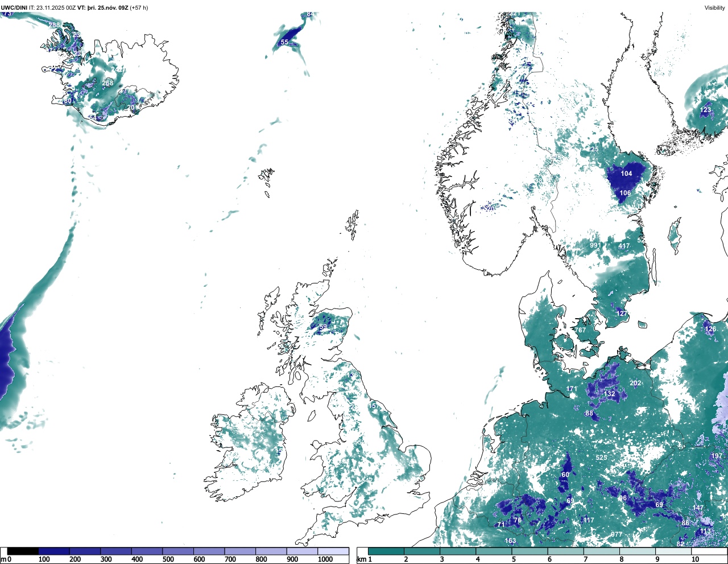The height and width of the screenshot is (564, 728).
Task: Click the '71' visibility value
Action: (x=500, y=525)
